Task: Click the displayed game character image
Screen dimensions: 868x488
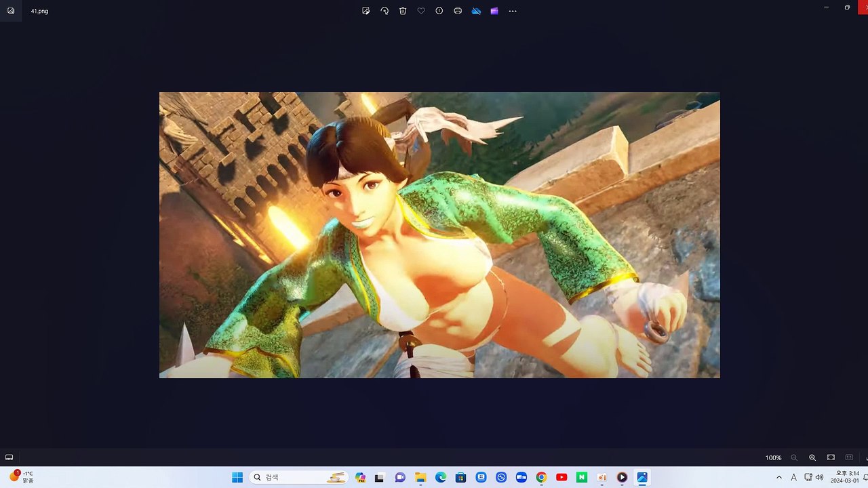Action: tap(439, 235)
